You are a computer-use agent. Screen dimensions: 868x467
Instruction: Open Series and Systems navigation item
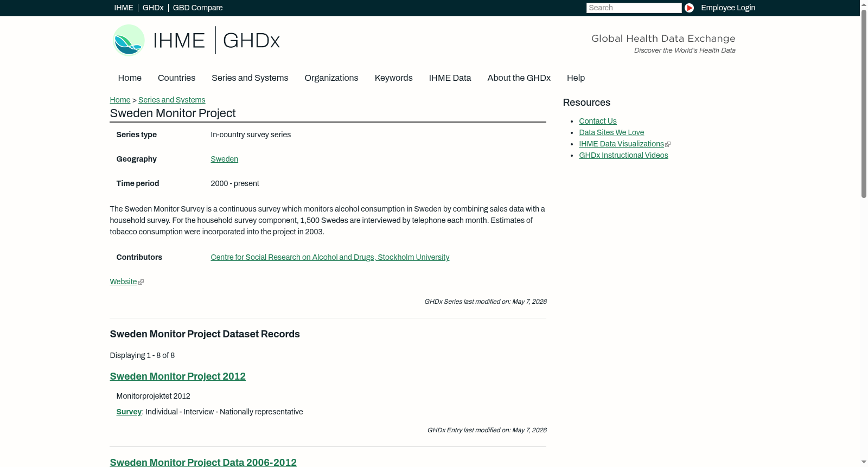click(250, 78)
